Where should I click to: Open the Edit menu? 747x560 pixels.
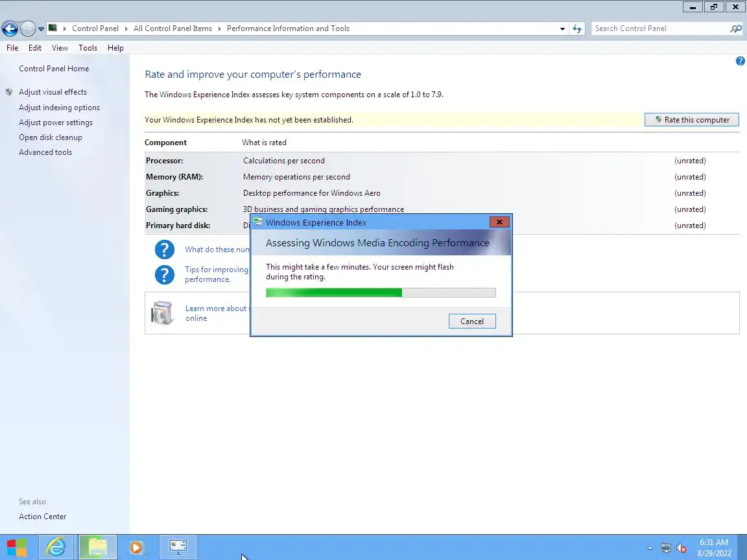(x=35, y=47)
